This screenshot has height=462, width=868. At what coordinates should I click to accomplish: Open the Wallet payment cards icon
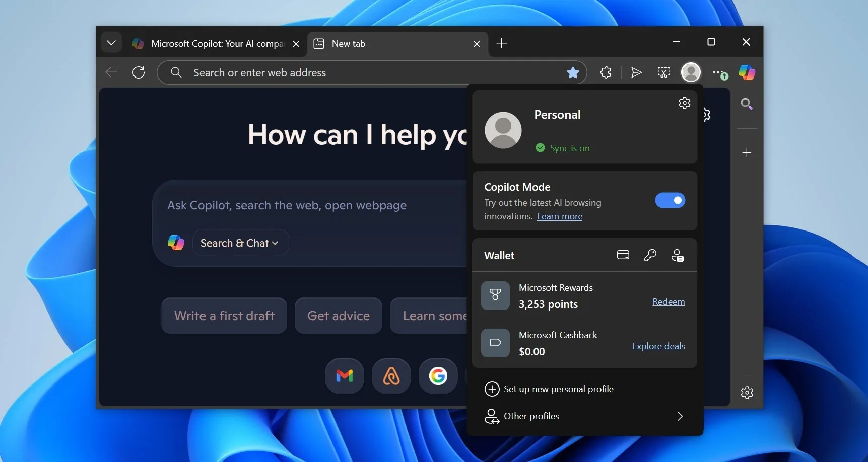click(x=623, y=255)
